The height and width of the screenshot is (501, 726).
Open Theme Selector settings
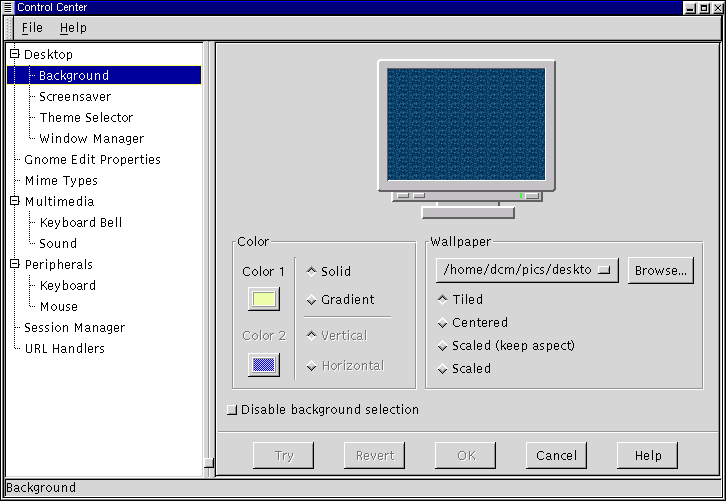(x=86, y=118)
